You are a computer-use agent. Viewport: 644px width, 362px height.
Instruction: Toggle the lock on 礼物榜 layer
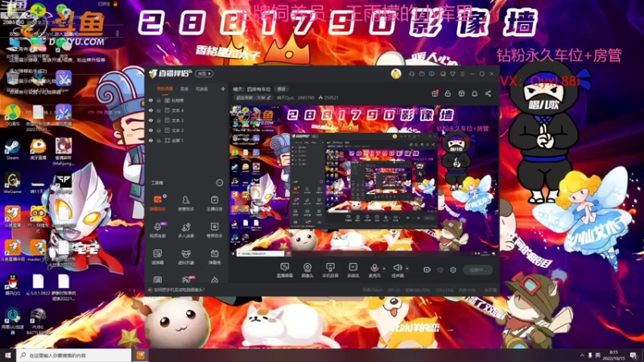pos(159,100)
